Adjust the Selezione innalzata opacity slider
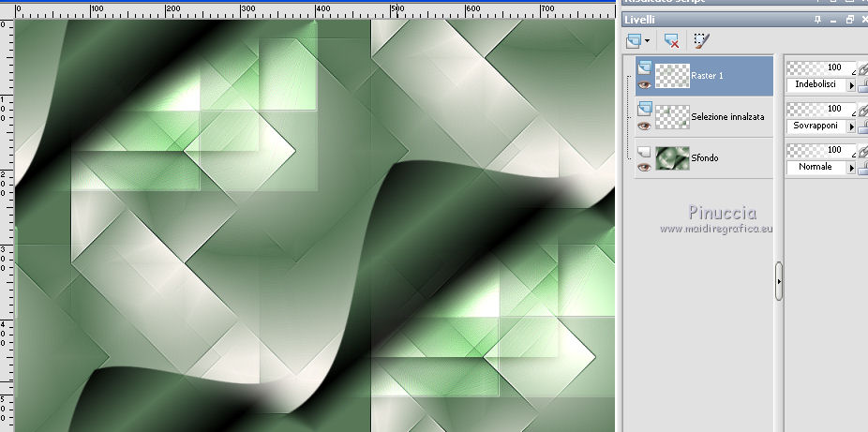 click(x=821, y=109)
